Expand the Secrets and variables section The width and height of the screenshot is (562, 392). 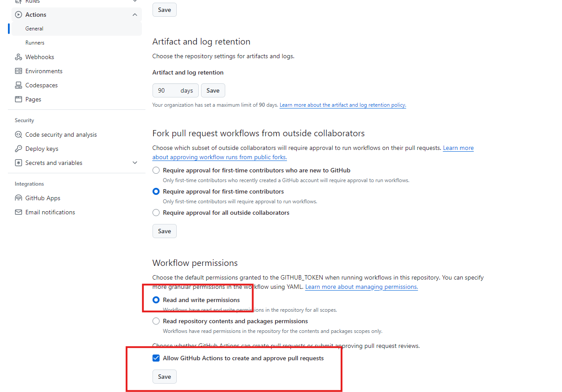[134, 162]
